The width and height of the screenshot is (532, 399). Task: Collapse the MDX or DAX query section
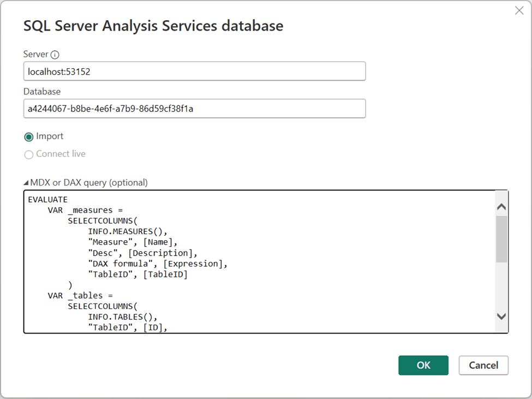pyautogui.click(x=27, y=183)
